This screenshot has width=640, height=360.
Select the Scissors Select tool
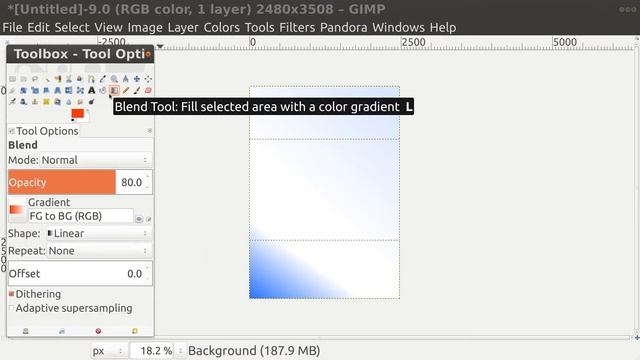69,79
